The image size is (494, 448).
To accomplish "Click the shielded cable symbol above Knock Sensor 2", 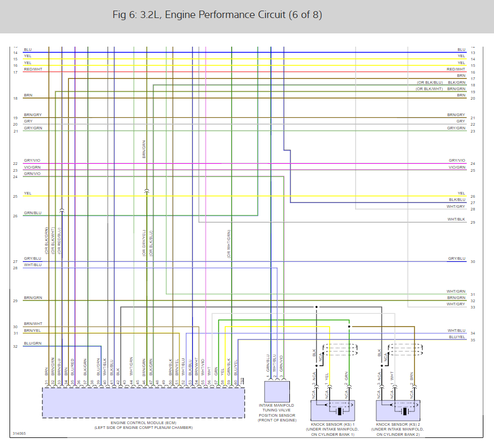I will tap(405, 349).
